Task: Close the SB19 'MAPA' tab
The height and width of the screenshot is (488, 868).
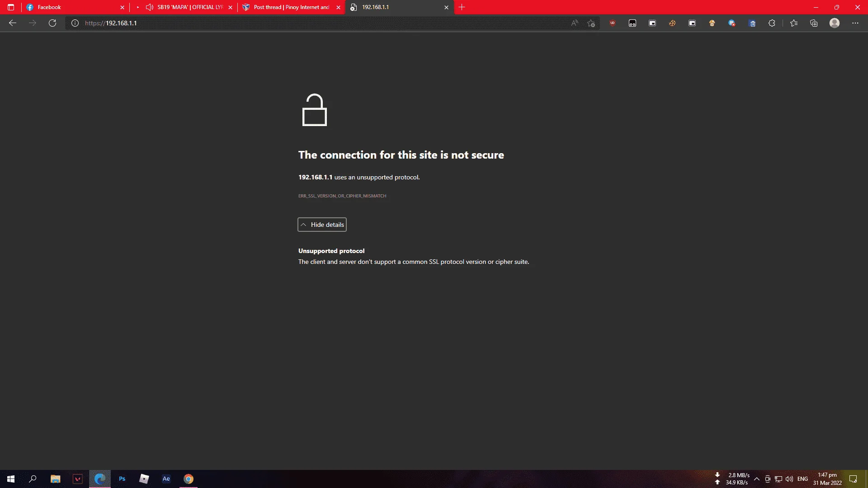Action: [230, 7]
